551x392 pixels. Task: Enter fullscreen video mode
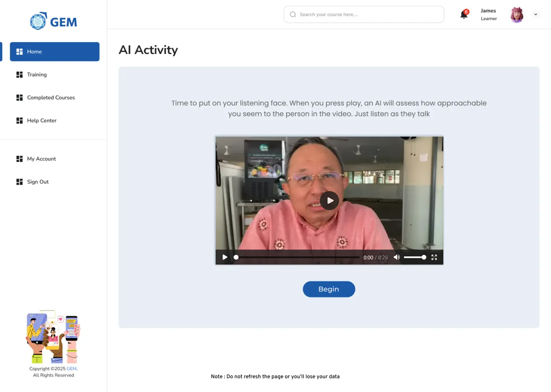click(434, 257)
